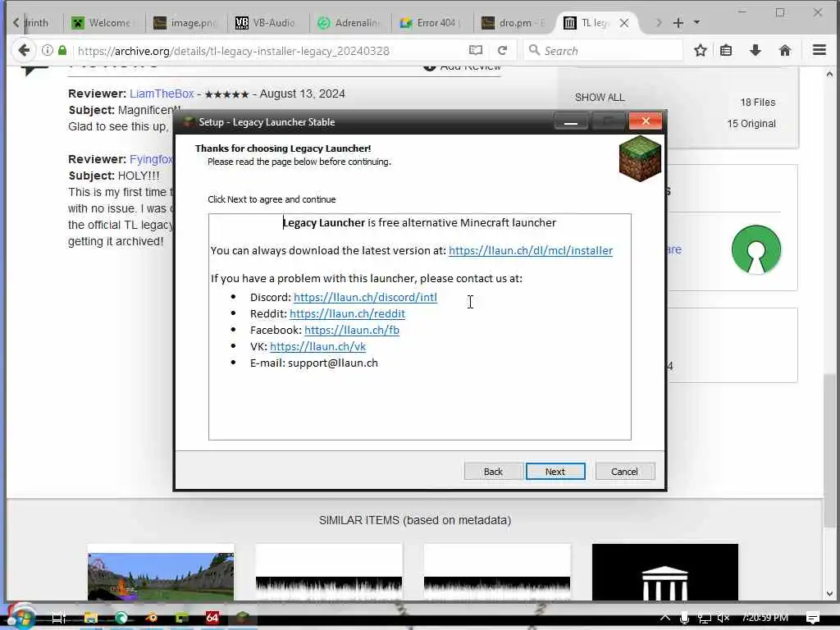Screen dimensions: 840x630
Task: Open the Reddit support link
Action: pyautogui.click(x=347, y=314)
